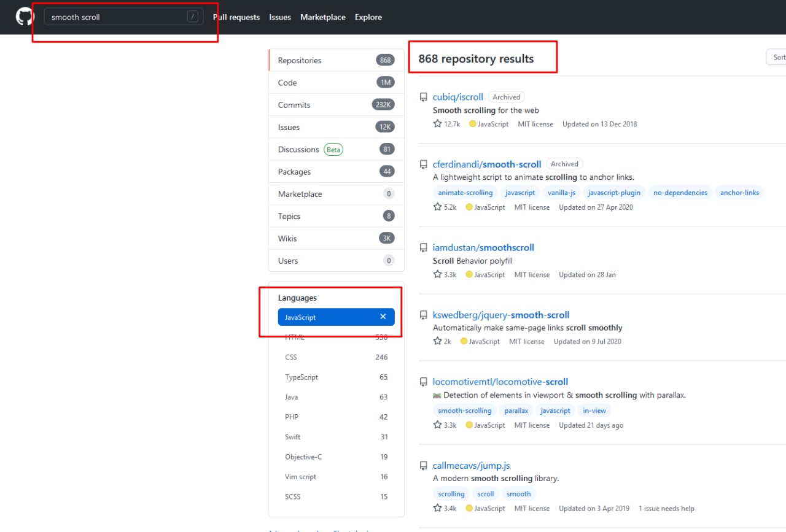
Task: Select the Repositories results category
Action: point(337,60)
